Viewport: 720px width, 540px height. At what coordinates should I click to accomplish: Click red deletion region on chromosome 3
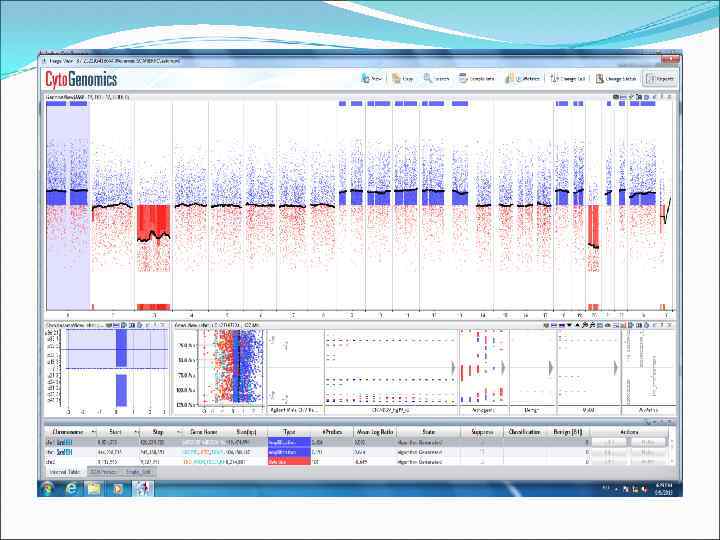point(153,223)
